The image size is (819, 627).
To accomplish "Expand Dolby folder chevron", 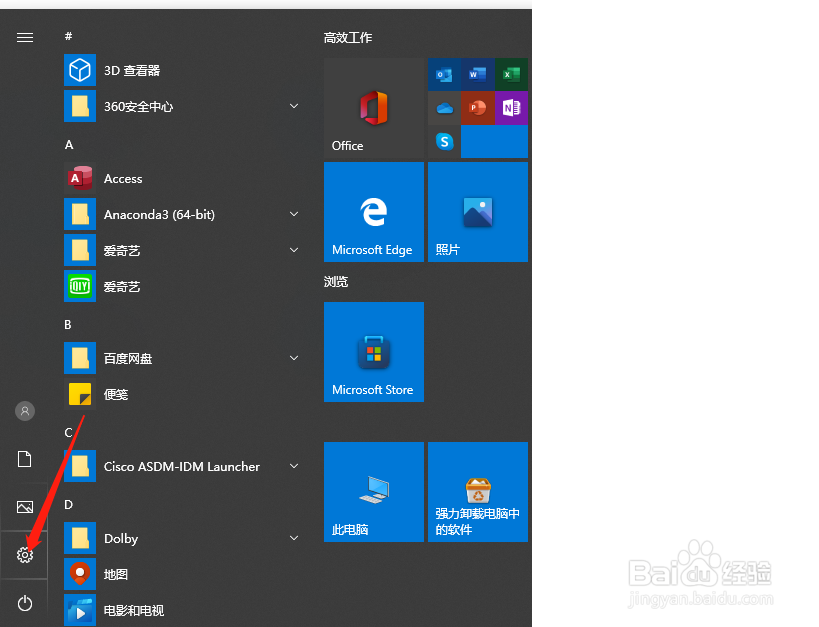I will 294,538.
